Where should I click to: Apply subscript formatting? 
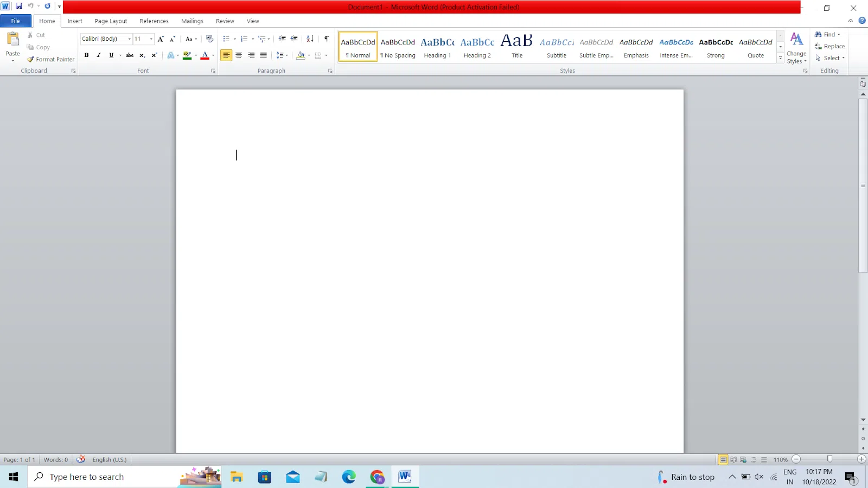tap(142, 55)
